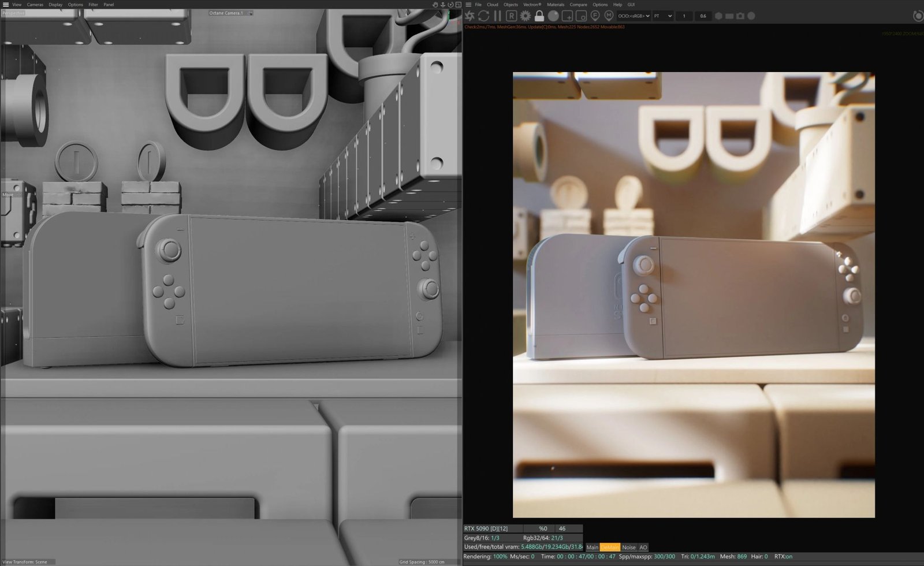Click the Rendering 100% status text
This screenshot has height=566, width=924.
[x=485, y=557]
